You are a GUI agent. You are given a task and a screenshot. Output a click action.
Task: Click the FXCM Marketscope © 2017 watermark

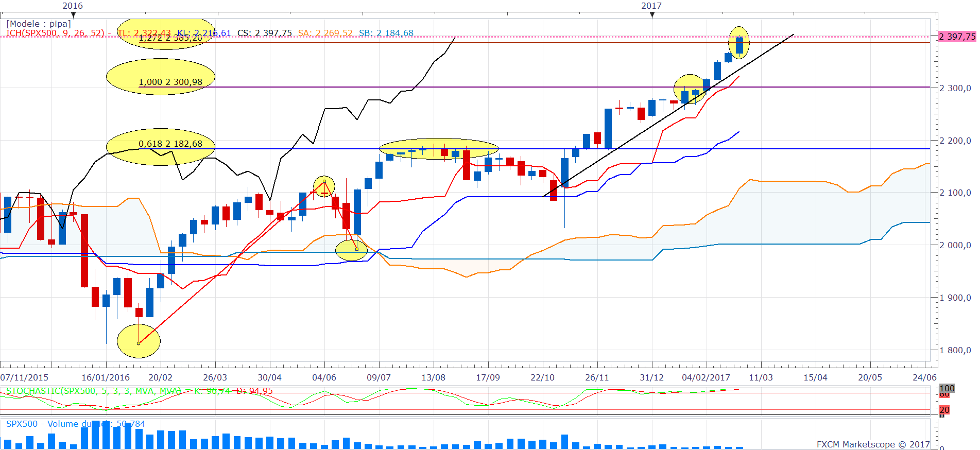pos(873,444)
